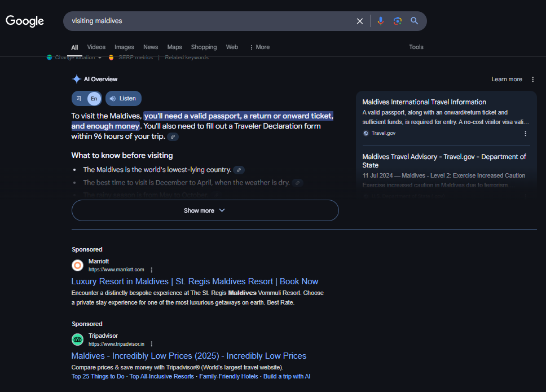Screen dimensions: 546x392
Task: Click the link chip after 'your trip.'
Action: (173, 137)
